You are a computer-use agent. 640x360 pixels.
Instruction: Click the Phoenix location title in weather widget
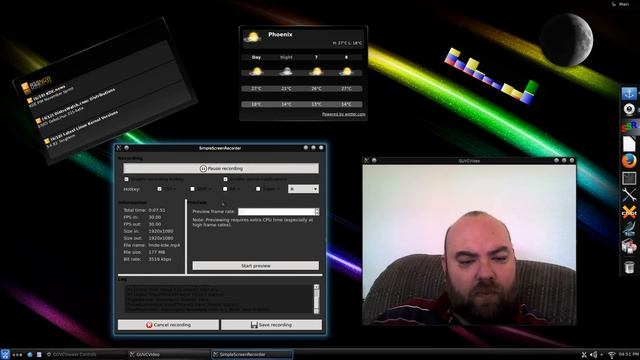pyautogui.click(x=280, y=34)
